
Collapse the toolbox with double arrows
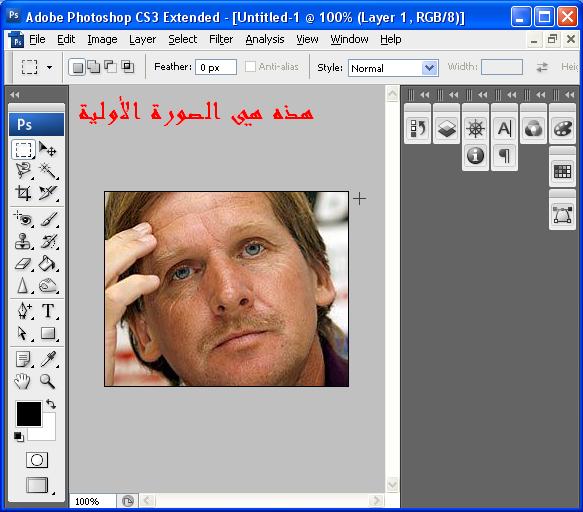click(15, 95)
